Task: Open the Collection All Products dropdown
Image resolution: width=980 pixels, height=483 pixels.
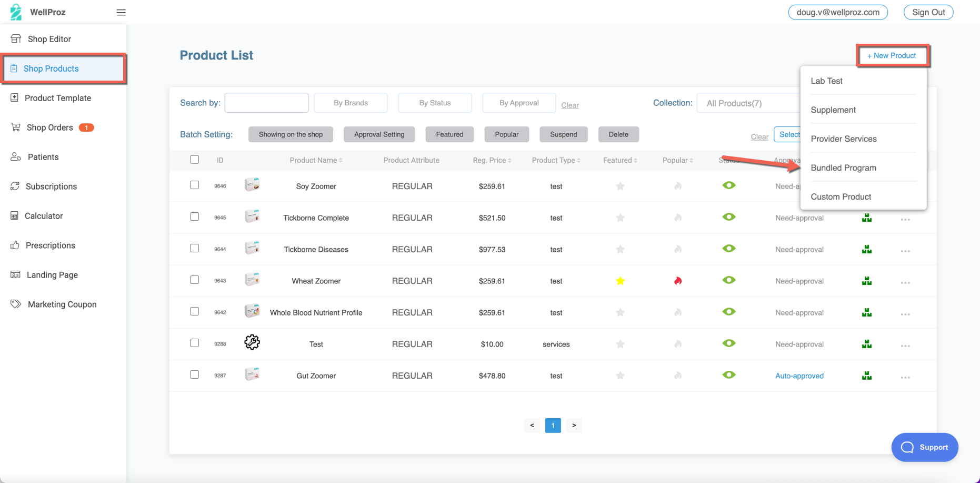Action: click(749, 103)
